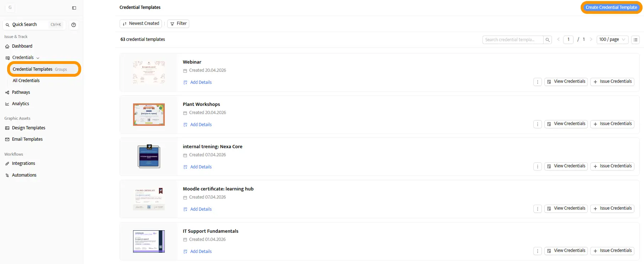Click the Webinar certificate thumbnail
The image size is (644, 264).
tap(149, 72)
